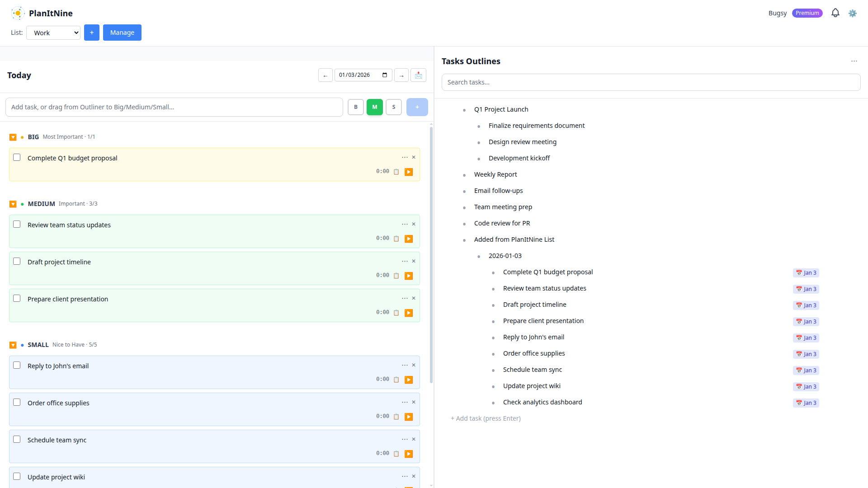
Task: Check off the Reply to John's email task
Action: [x=17, y=365]
